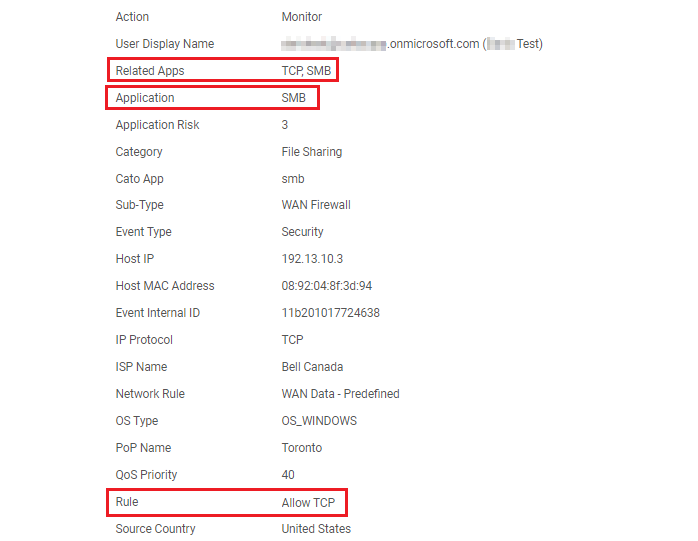Click the Host IP address 192.13.10.3
The height and width of the screenshot is (541, 698).
click(312, 259)
